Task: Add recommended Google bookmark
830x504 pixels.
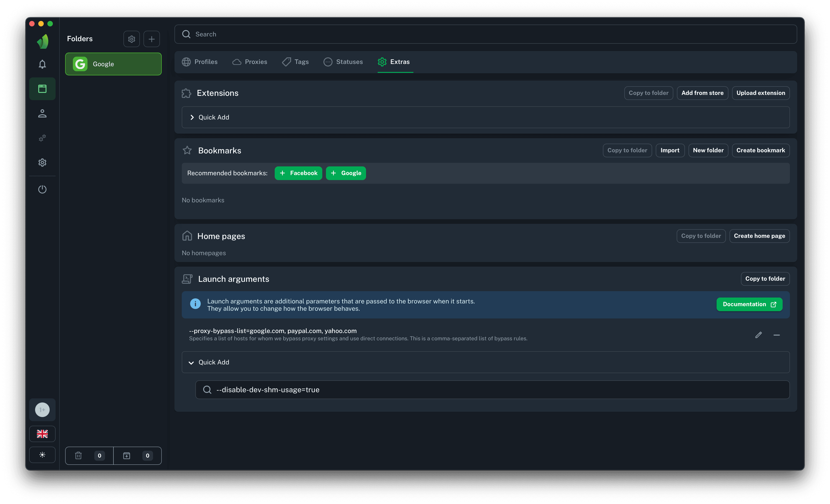Action: tap(346, 173)
